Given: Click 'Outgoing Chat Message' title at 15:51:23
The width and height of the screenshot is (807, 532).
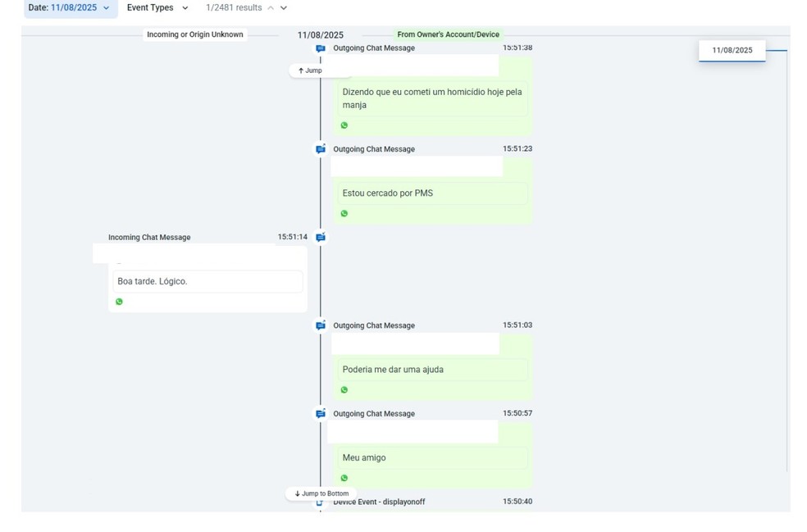Looking at the screenshot, I should tap(374, 149).
